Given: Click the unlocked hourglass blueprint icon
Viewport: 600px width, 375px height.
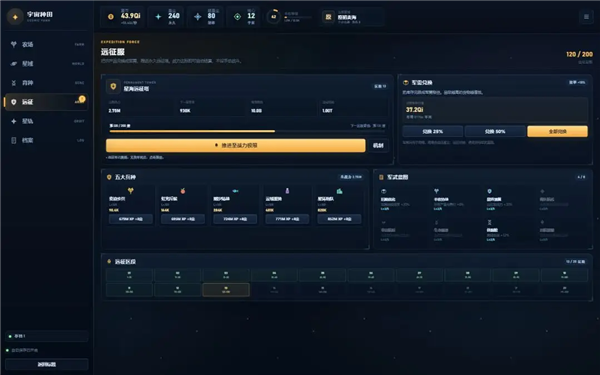Looking at the screenshot, I should [x=489, y=222].
